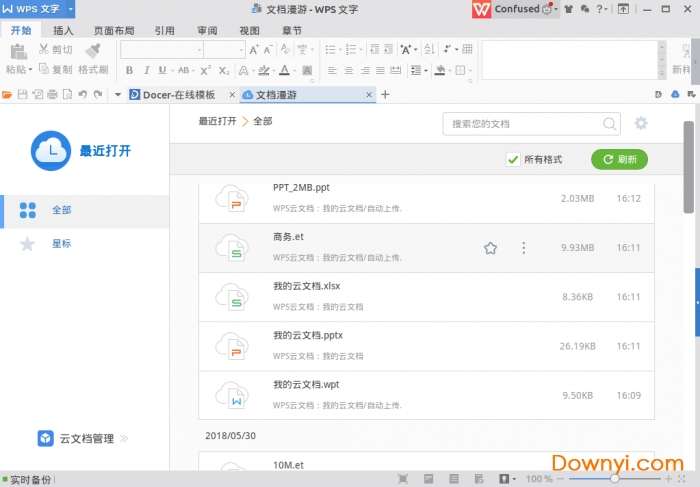Switch to the 插入 ribbon tab
Viewport: 700px width, 487px height.
tap(63, 30)
